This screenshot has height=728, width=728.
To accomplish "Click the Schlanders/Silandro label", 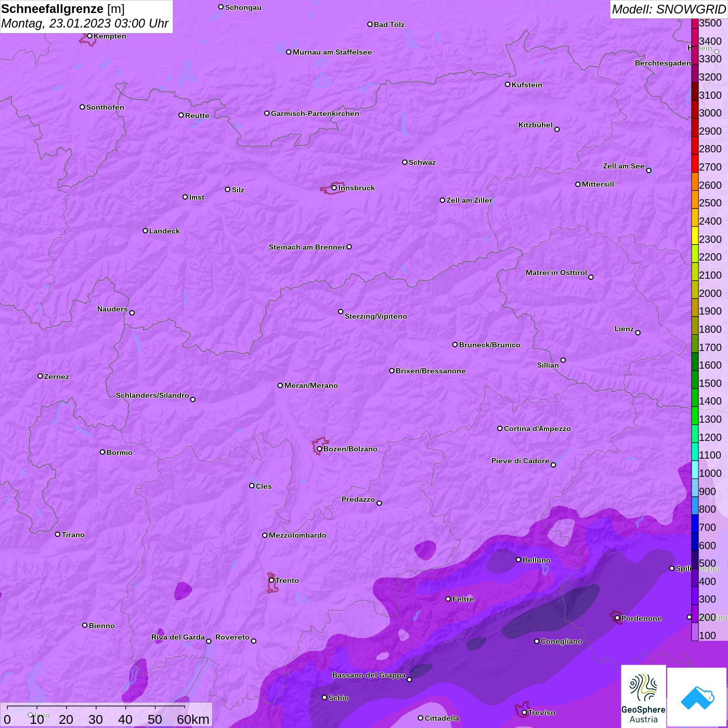I will [x=152, y=395].
